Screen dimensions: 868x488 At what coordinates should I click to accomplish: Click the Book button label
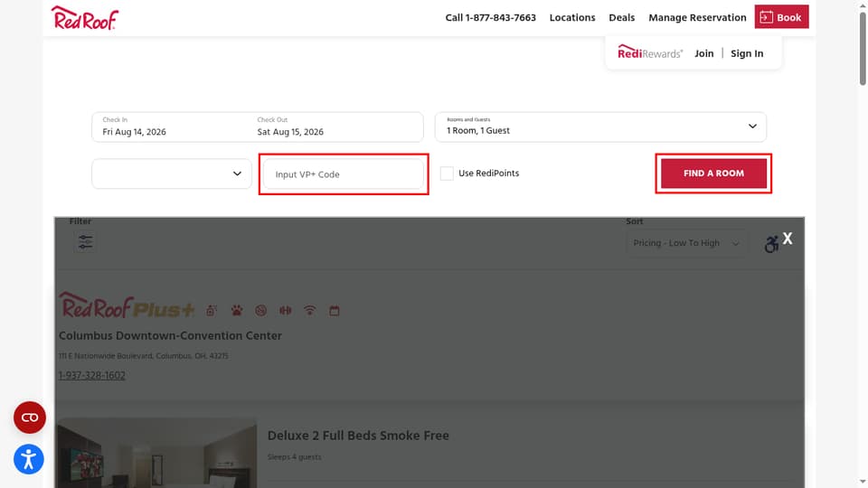tap(788, 18)
